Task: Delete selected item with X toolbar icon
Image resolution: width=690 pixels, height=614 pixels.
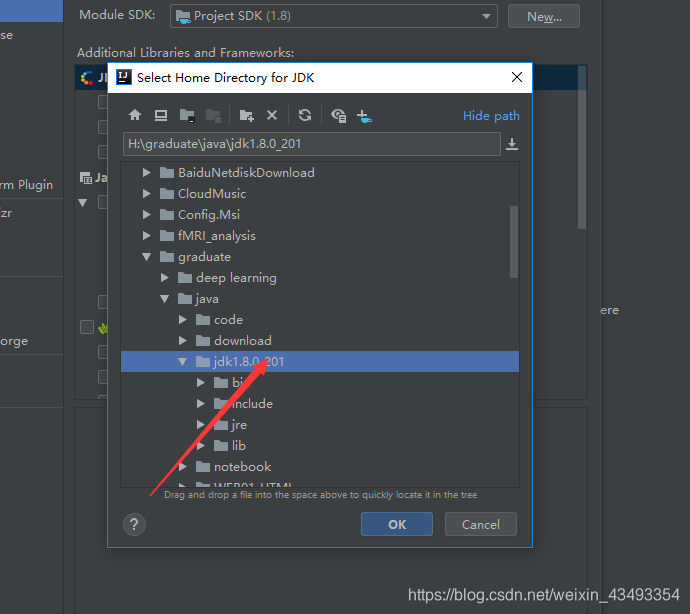Action: (x=272, y=115)
